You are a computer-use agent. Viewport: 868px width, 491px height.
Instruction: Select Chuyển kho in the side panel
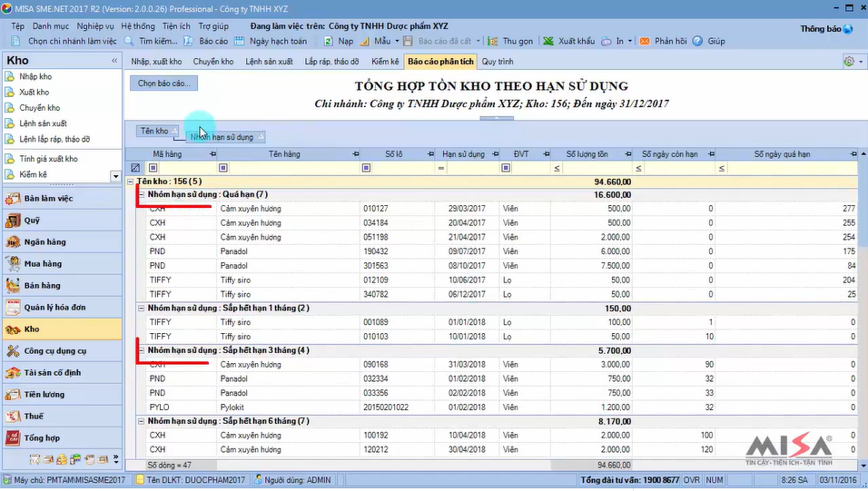click(x=39, y=108)
